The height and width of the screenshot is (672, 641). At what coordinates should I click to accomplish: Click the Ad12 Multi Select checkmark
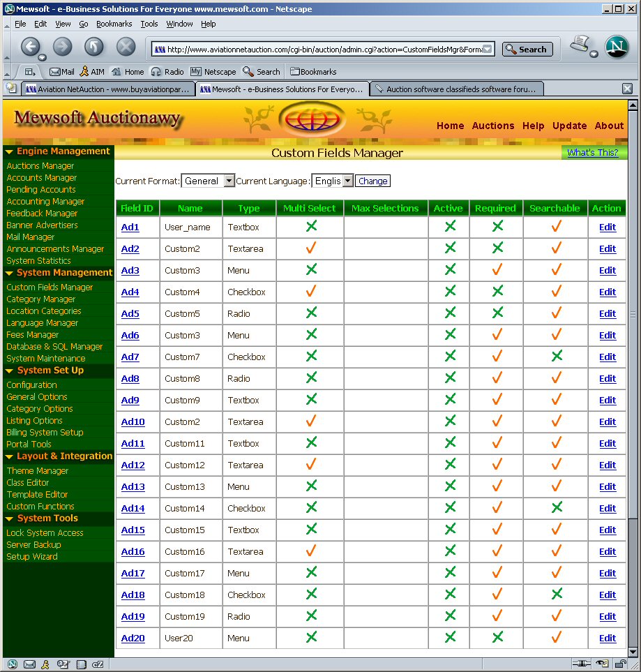[311, 464]
